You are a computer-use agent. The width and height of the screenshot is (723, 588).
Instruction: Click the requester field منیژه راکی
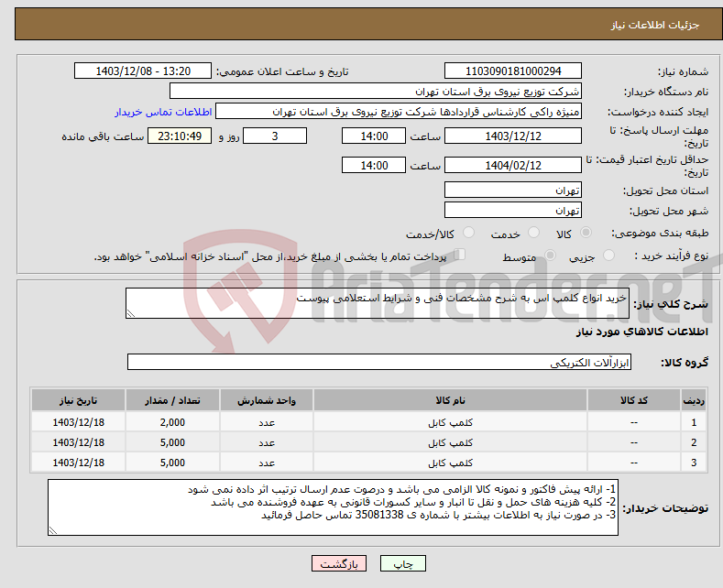click(399, 112)
